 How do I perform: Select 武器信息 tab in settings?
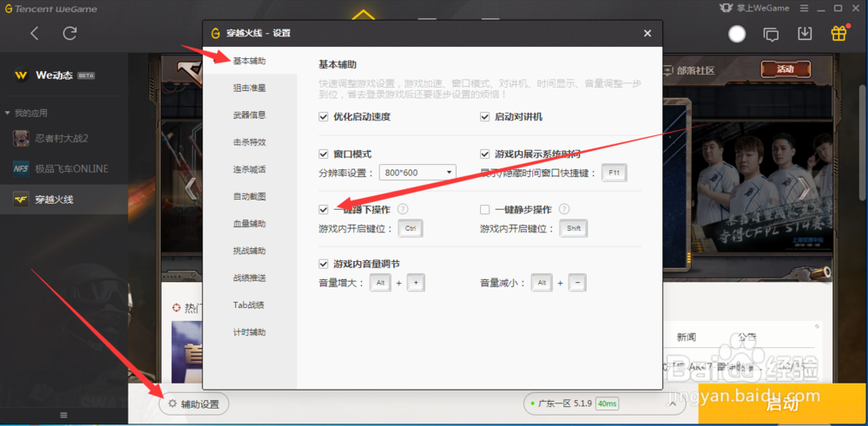pyautogui.click(x=250, y=115)
